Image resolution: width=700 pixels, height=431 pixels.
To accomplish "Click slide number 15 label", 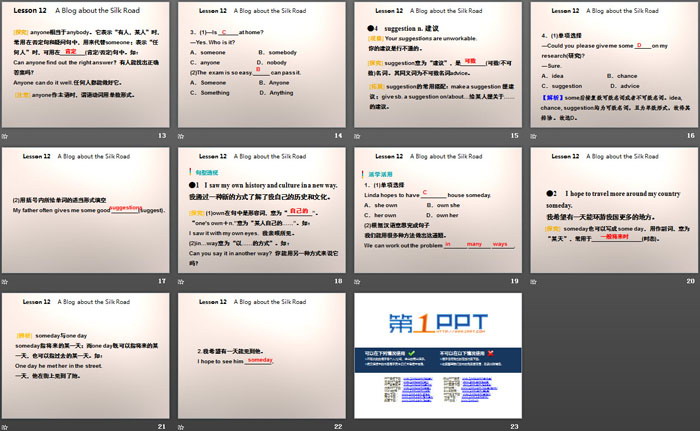I will pos(515,135).
